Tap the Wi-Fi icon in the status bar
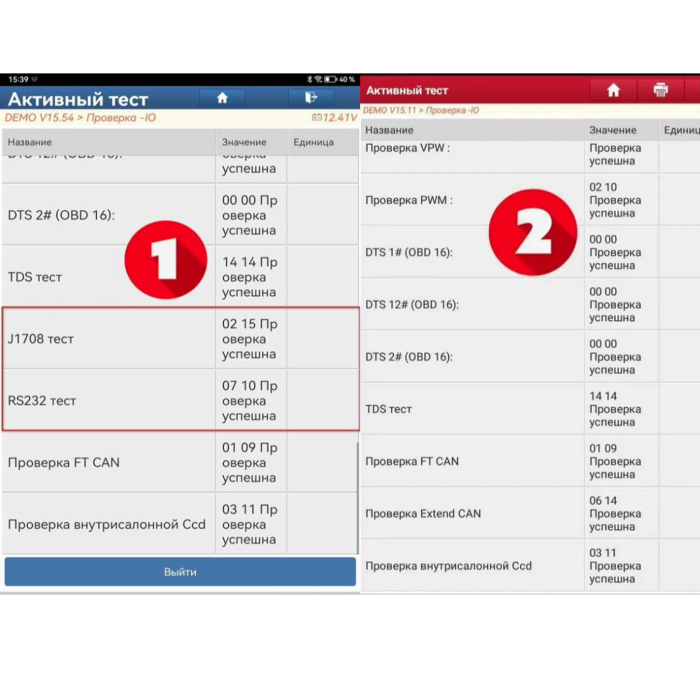This screenshot has width=700, height=700. [318, 79]
